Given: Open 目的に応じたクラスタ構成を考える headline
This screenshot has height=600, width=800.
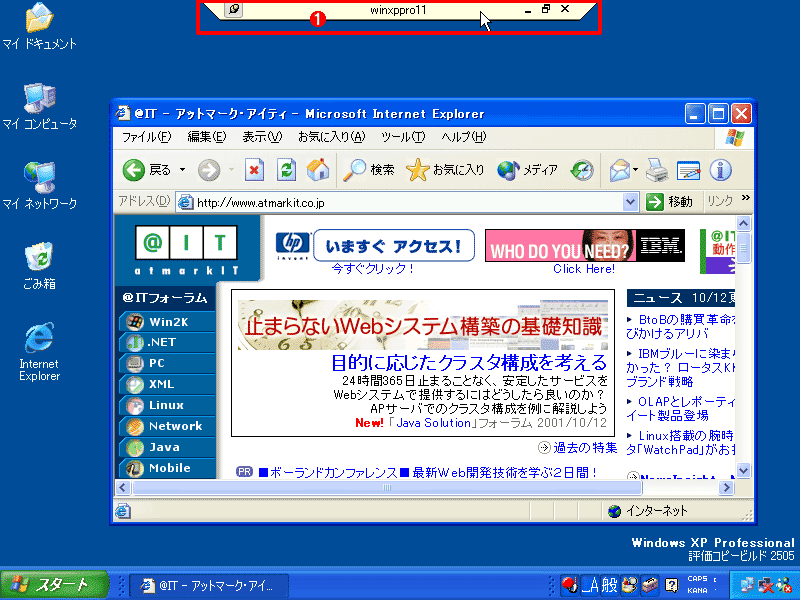Looking at the screenshot, I should [x=469, y=363].
